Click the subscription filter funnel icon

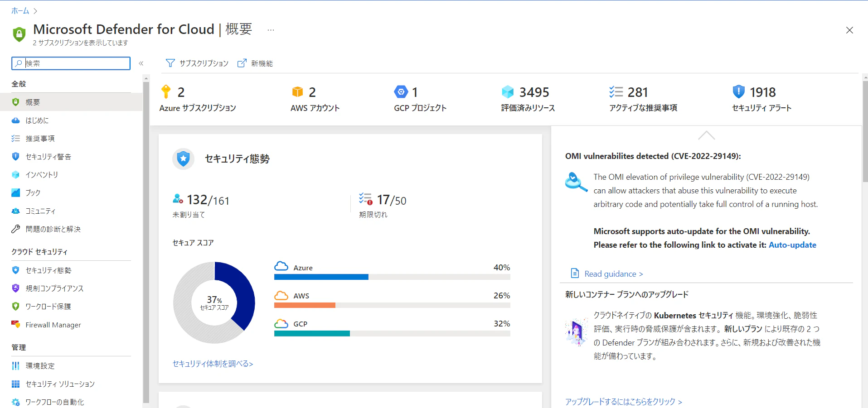click(x=170, y=63)
